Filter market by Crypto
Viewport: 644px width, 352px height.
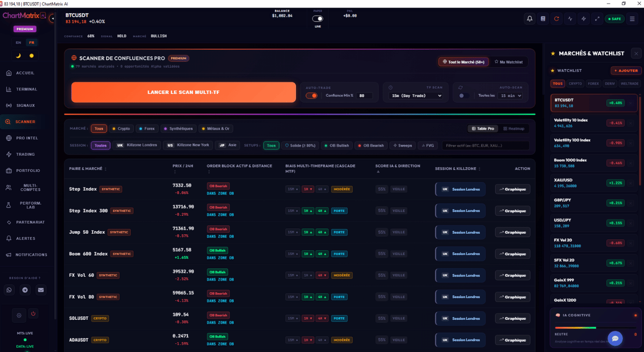point(121,129)
